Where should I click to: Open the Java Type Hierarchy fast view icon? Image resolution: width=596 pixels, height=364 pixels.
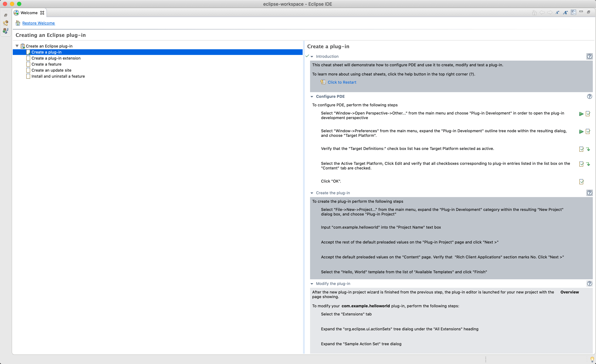pos(5,23)
